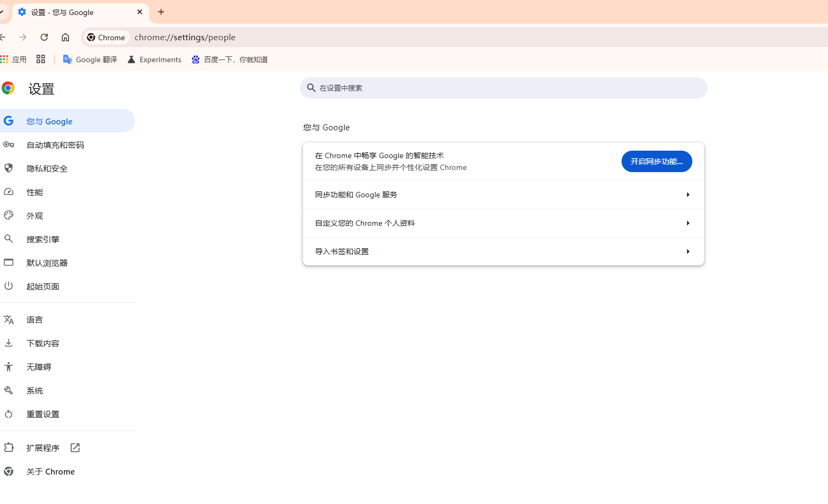Click the search icon in settings search box

[311, 87]
